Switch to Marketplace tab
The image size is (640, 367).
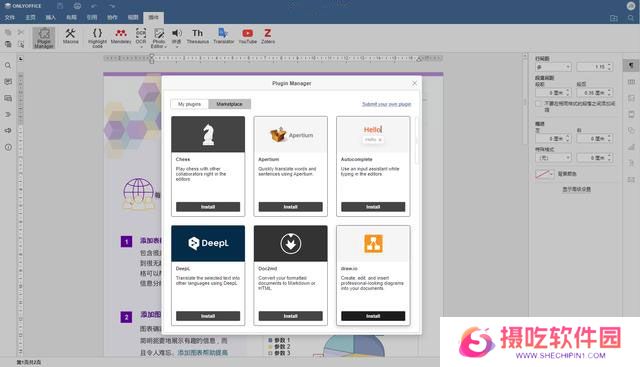(x=229, y=104)
